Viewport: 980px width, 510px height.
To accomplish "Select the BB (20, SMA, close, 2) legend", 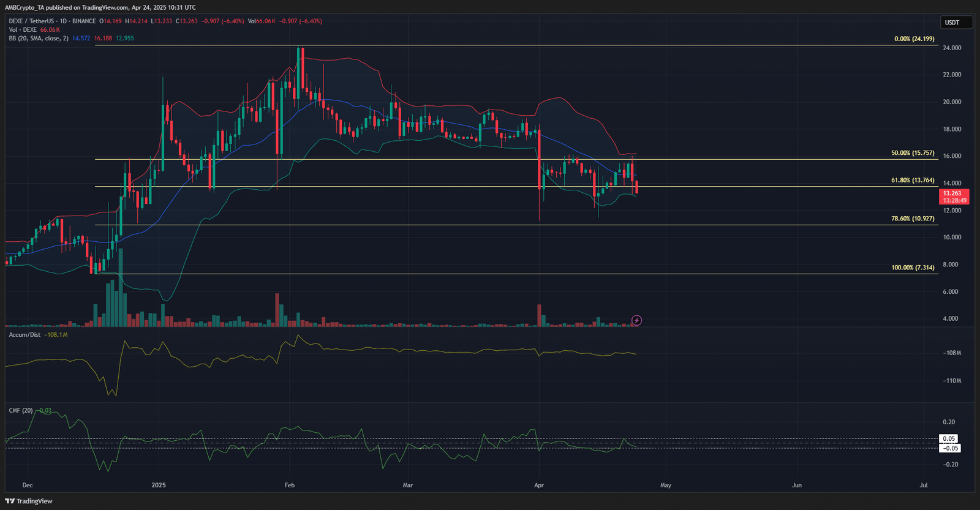I will point(39,38).
